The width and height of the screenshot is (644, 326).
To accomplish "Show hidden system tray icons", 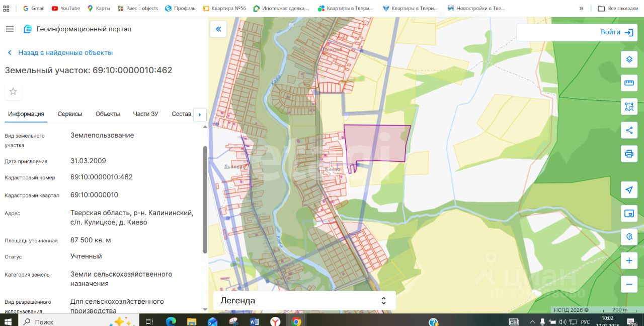I will tap(532, 321).
